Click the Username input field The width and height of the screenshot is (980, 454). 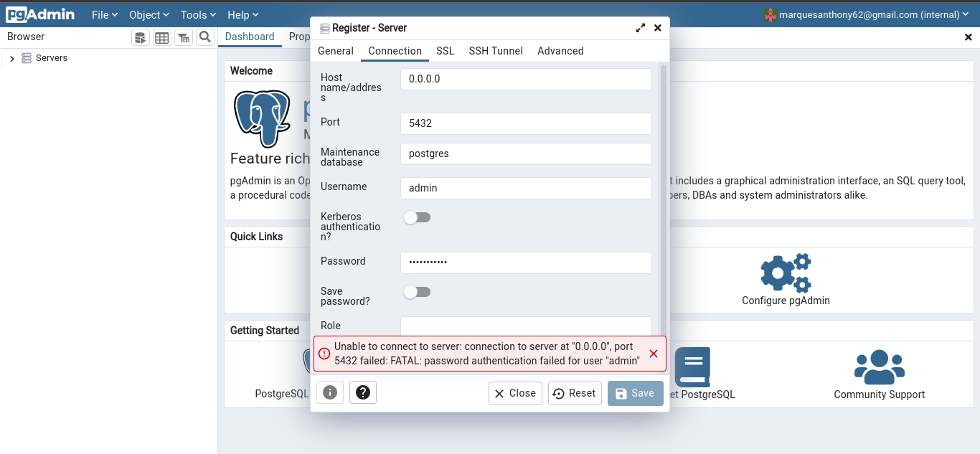[x=526, y=188]
